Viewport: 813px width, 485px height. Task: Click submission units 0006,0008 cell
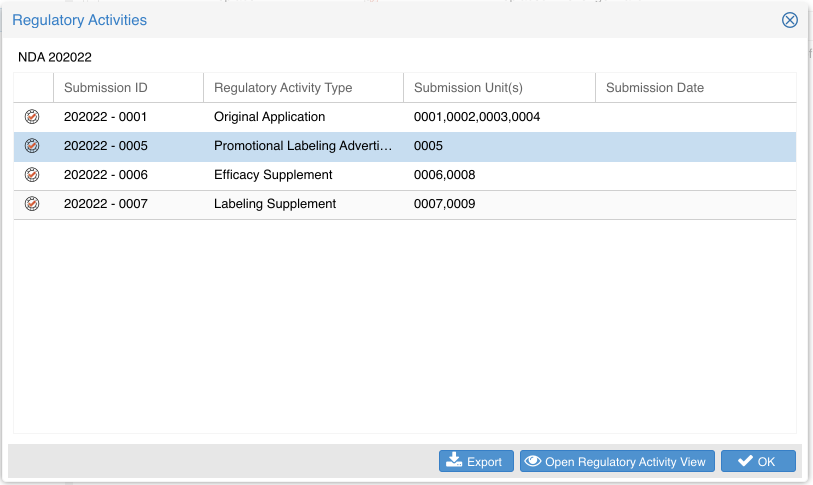click(x=445, y=175)
